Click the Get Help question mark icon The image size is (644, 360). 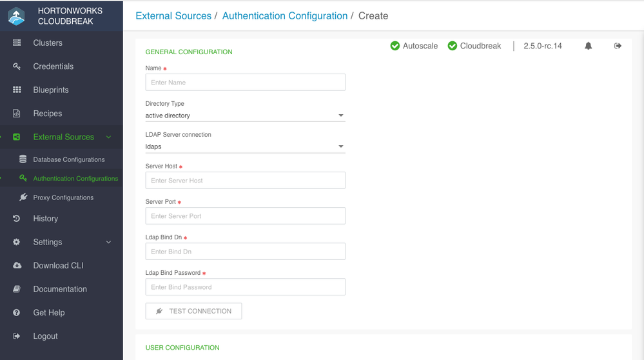pyautogui.click(x=17, y=313)
